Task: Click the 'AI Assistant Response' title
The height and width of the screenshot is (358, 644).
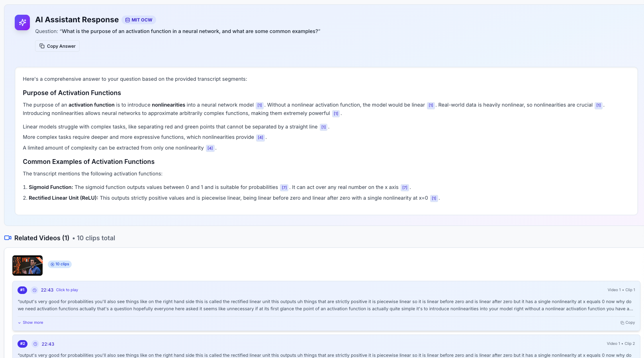Action: [77, 20]
